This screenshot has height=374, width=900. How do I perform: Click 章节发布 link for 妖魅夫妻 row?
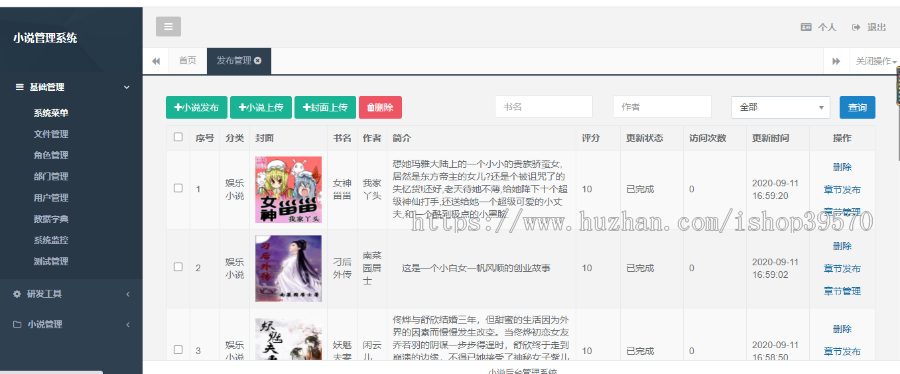pyautogui.click(x=842, y=351)
